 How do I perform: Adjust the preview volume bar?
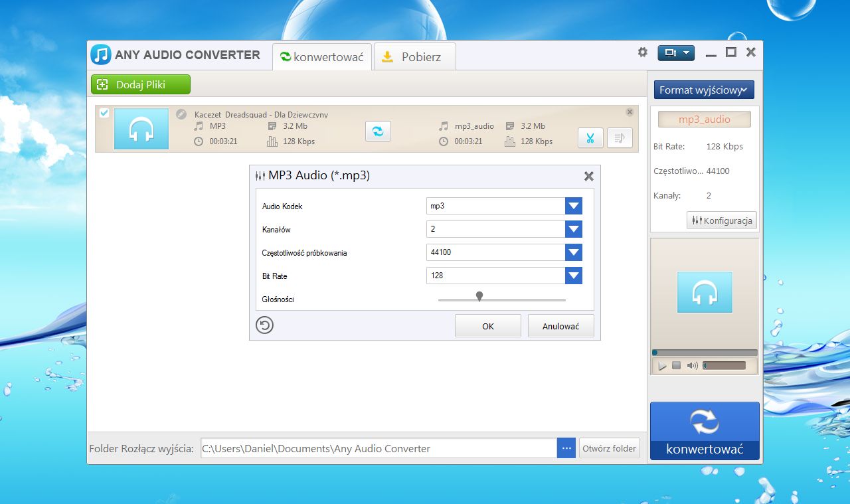click(724, 365)
